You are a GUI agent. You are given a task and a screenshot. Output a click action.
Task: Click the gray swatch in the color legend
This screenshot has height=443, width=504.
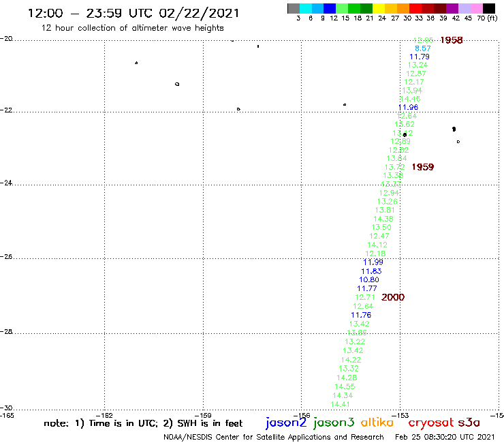click(x=294, y=8)
